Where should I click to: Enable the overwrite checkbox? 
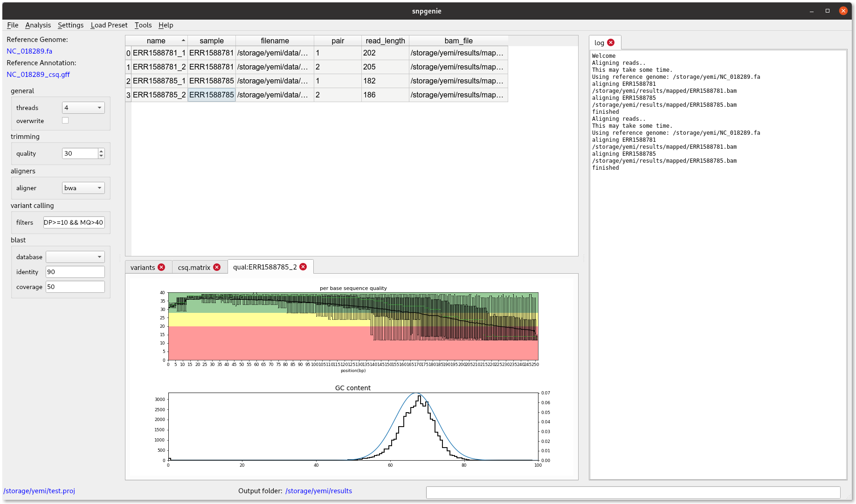pos(65,120)
